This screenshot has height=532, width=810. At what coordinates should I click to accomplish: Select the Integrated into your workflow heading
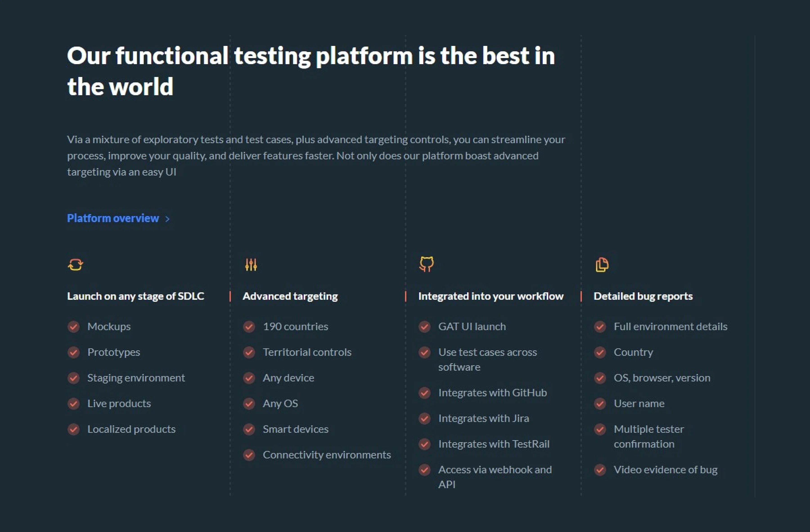pos(490,296)
